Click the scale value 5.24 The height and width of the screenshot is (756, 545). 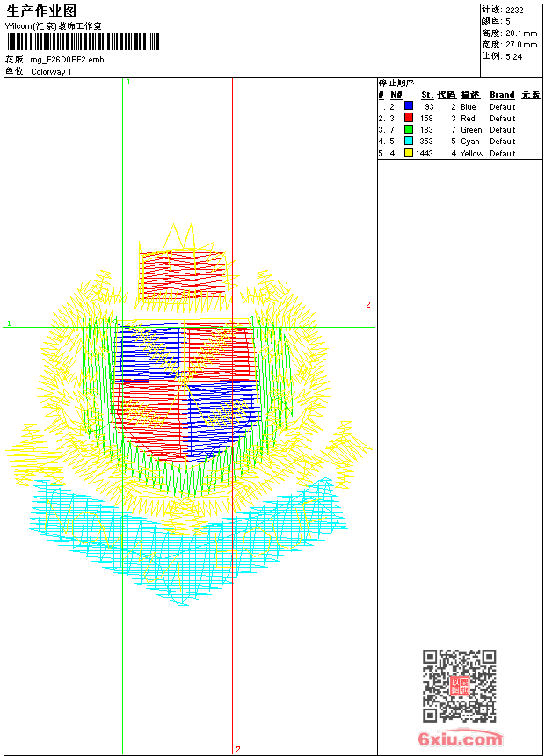[x=514, y=56]
